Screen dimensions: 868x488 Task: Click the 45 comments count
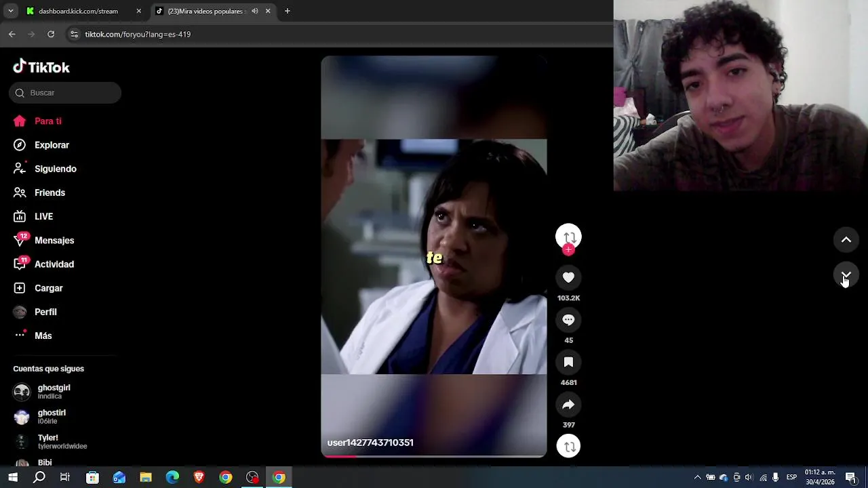568,340
